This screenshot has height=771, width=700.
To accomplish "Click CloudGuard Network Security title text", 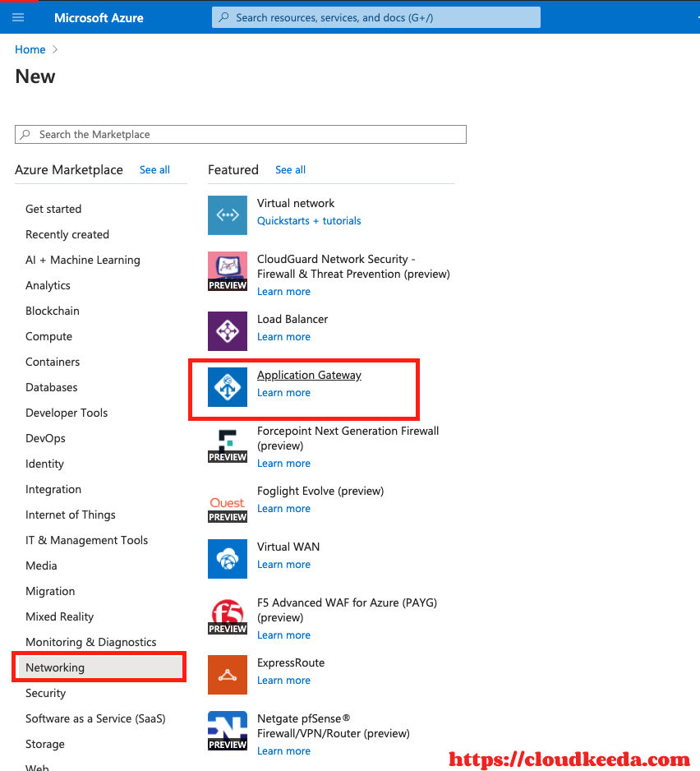I will [353, 266].
